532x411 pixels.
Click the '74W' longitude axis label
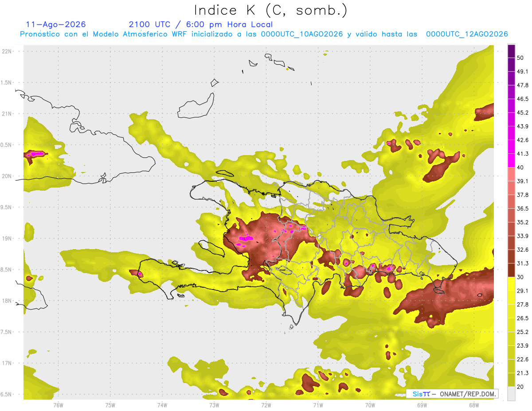coord(162,405)
